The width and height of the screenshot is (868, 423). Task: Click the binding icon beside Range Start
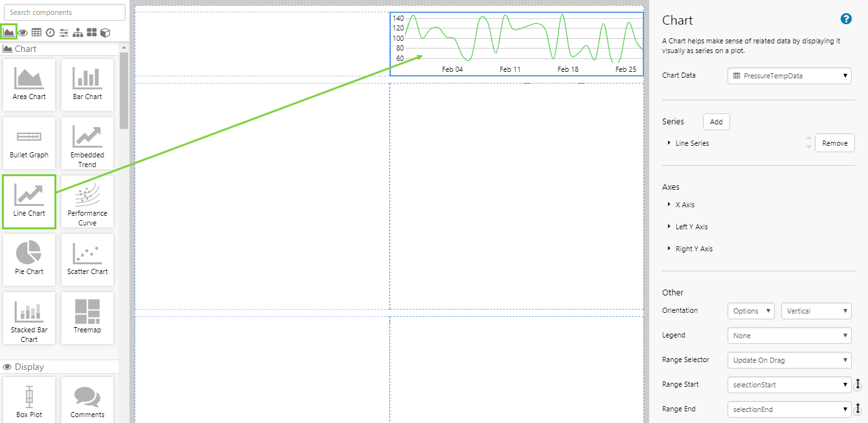[x=858, y=385]
